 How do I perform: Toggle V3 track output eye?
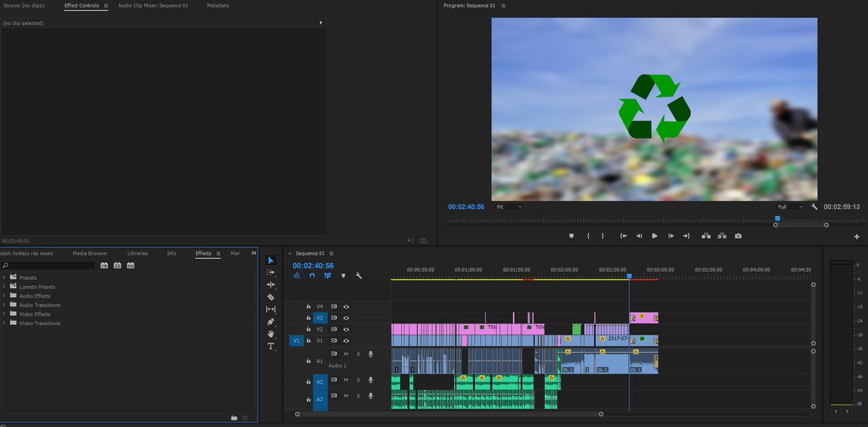[346, 318]
